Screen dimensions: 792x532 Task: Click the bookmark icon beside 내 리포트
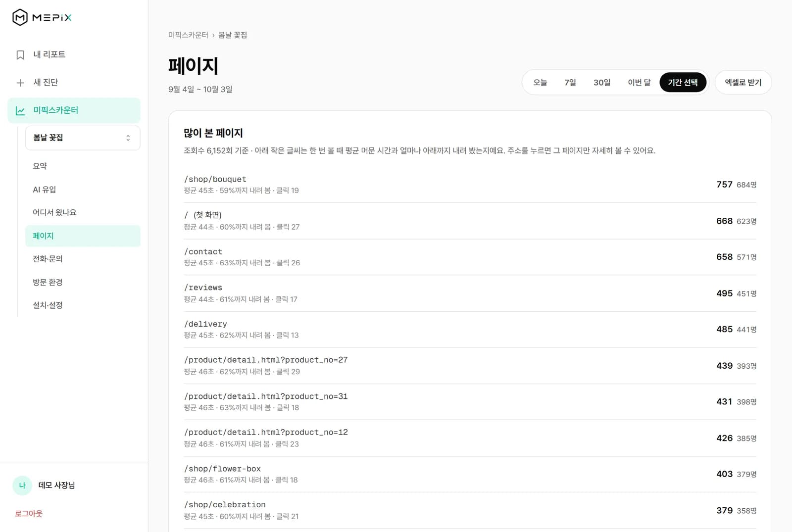20,55
